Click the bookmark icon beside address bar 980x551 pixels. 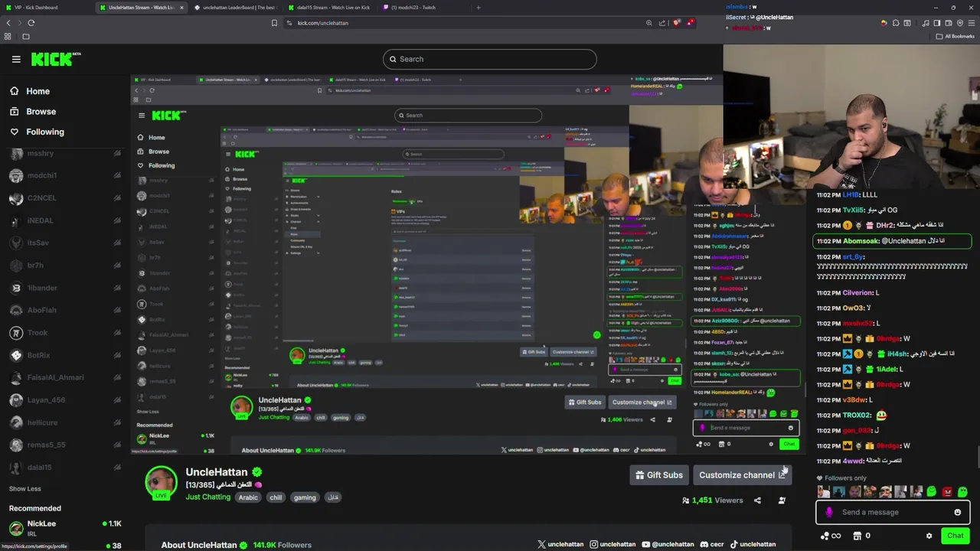pyautogui.click(x=274, y=23)
